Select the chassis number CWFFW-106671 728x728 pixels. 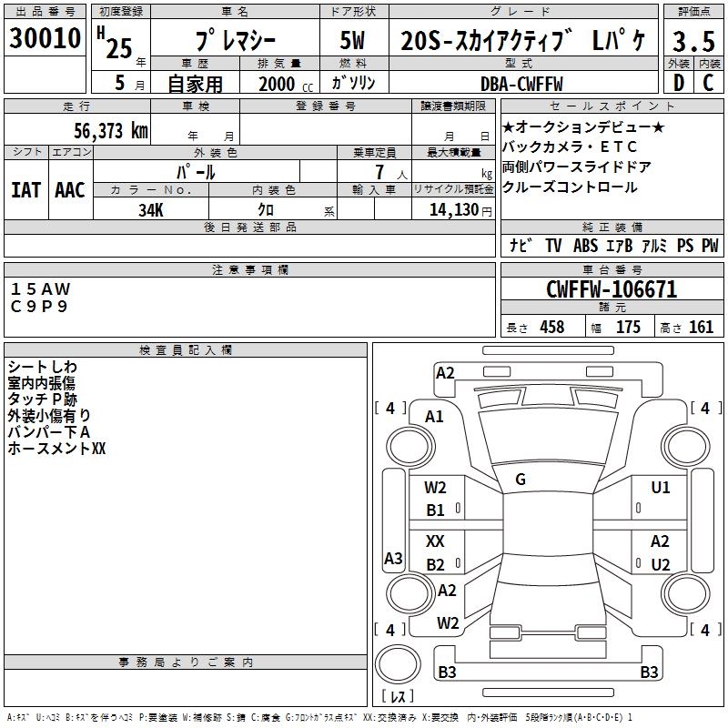click(612, 289)
